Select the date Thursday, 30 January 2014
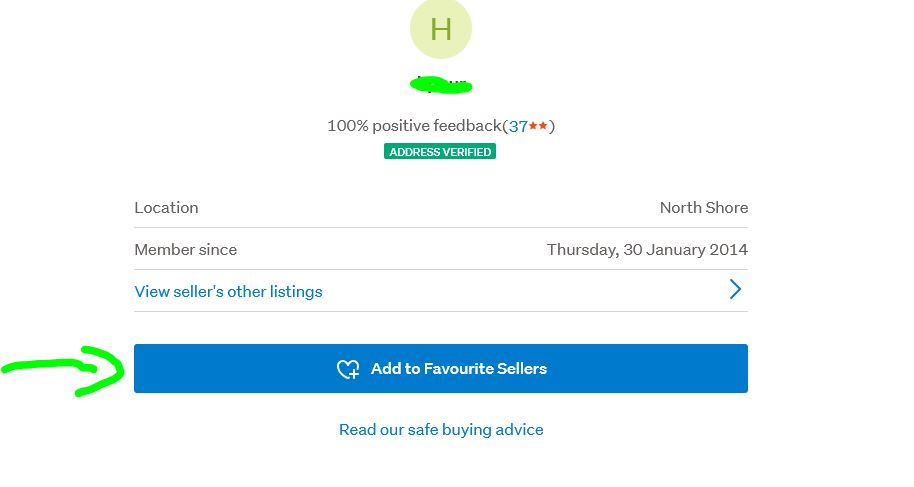Image resolution: width=914 pixels, height=487 pixels. tap(647, 250)
